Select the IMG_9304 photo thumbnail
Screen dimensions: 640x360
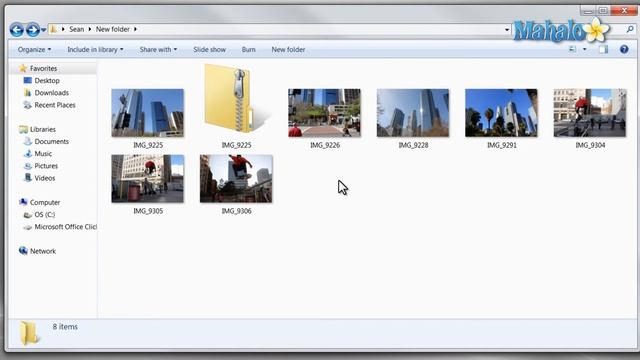point(590,113)
